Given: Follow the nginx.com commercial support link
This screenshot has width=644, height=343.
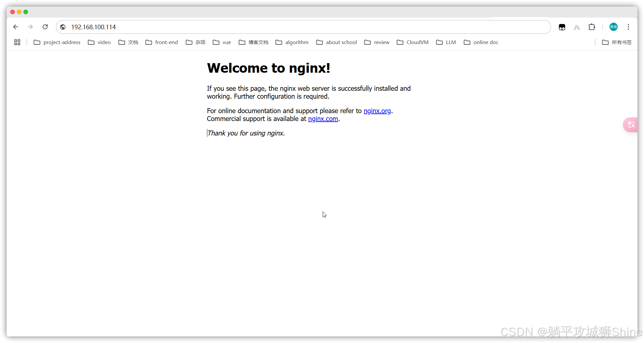Looking at the screenshot, I should (323, 119).
